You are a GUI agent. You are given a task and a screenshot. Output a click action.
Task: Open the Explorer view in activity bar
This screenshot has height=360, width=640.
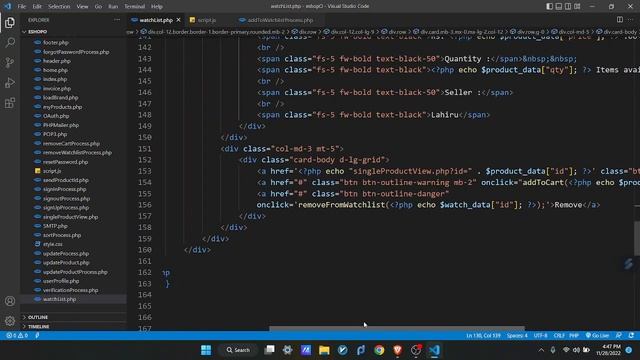pos(10,22)
